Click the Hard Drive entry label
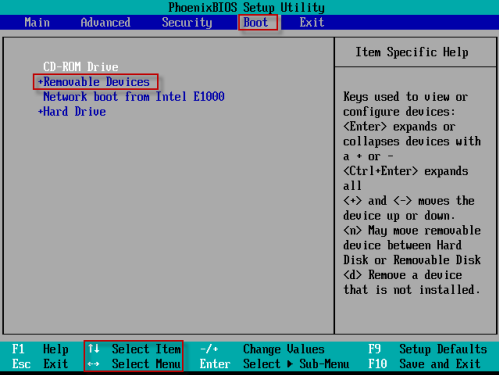The image size is (499, 375). pyautogui.click(x=75, y=111)
